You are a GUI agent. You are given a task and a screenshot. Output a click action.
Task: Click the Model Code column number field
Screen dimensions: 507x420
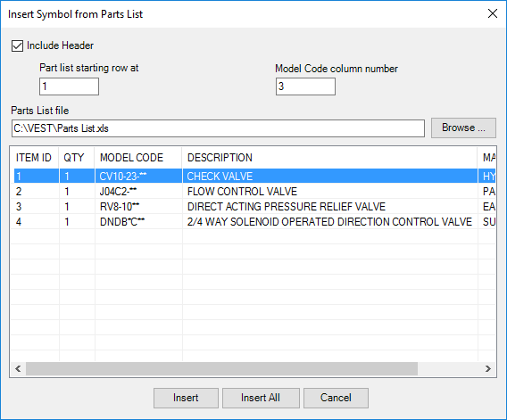pos(305,86)
